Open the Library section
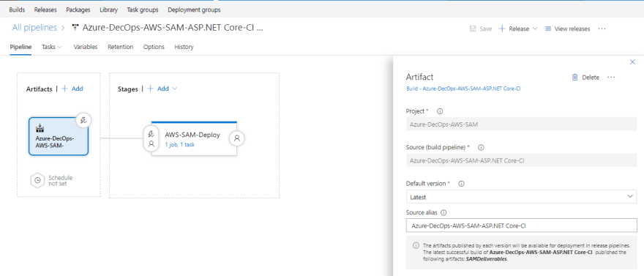The image size is (644, 276). [x=108, y=10]
